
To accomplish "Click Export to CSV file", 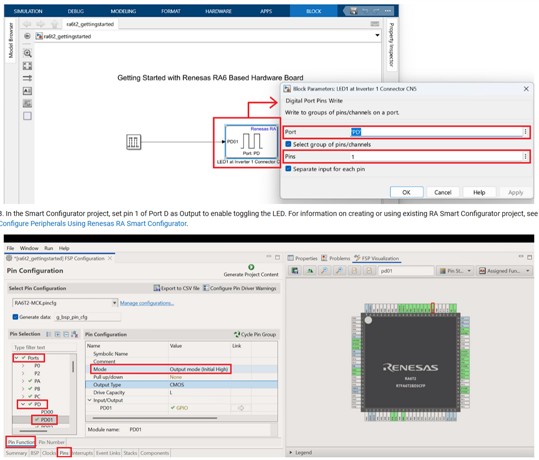I will (x=177, y=288).
